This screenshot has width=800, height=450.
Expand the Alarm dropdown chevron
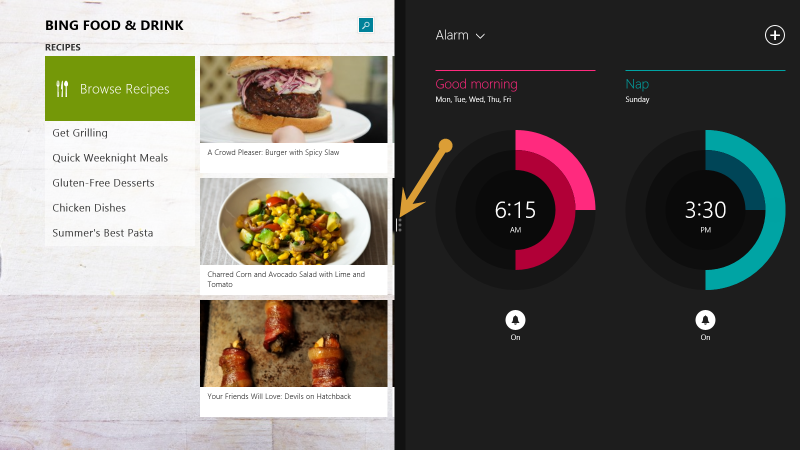[480, 36]
